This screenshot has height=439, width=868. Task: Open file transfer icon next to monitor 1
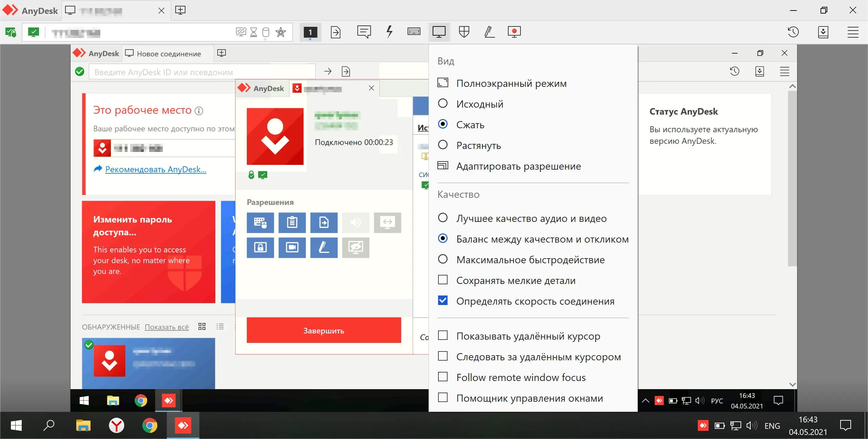(335, 32)
